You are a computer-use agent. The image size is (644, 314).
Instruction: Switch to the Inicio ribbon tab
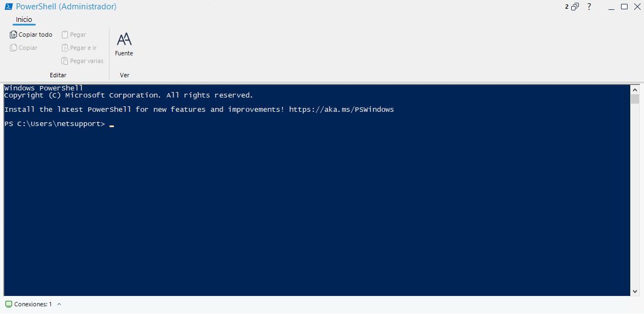24,19
